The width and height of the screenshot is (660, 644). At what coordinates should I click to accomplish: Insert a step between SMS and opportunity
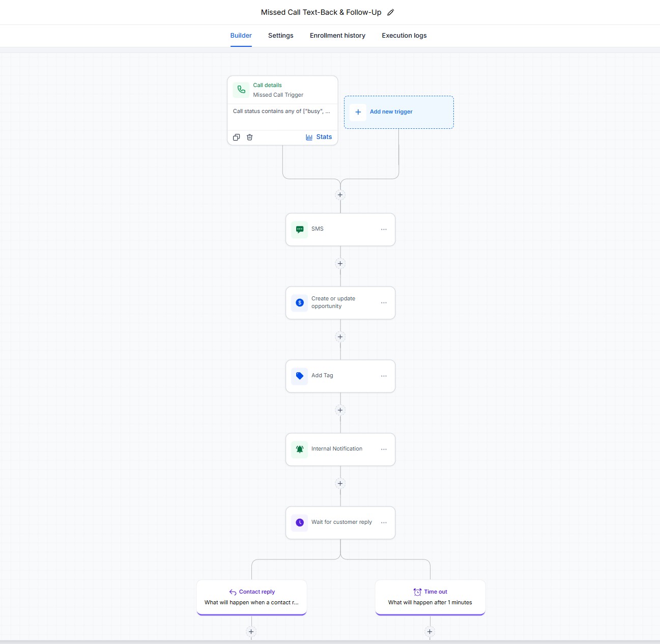coord(340,263)
